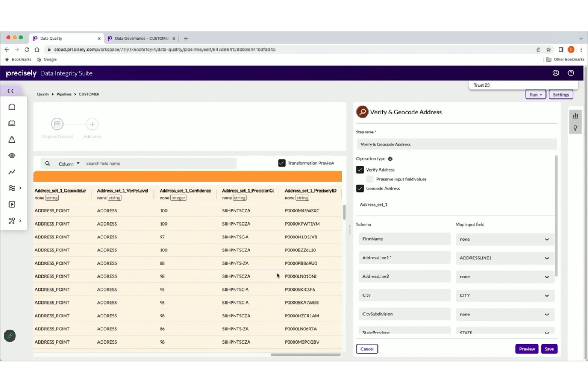Open the Home icon in the sidebar
The image size is (588, 392).
point(12,107)
